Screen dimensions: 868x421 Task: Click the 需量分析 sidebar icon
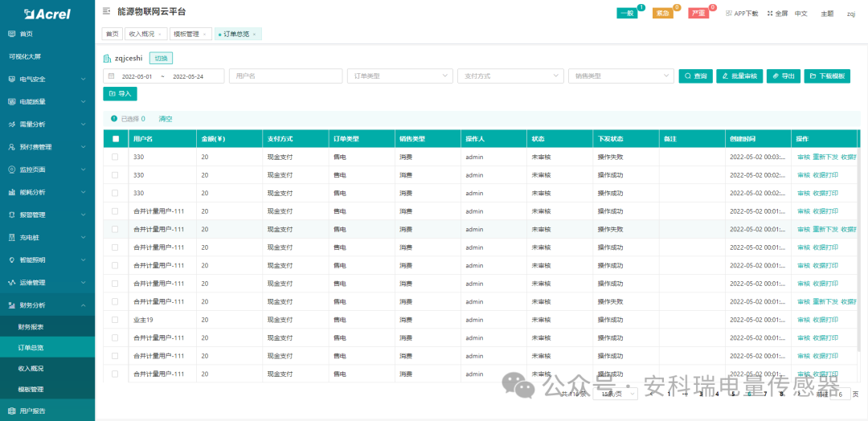[11, 125]
